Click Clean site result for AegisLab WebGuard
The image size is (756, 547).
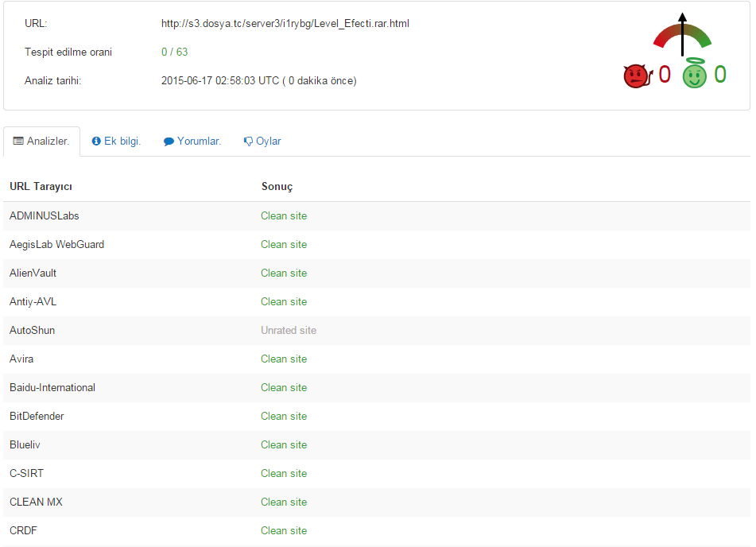click(284, 245)
